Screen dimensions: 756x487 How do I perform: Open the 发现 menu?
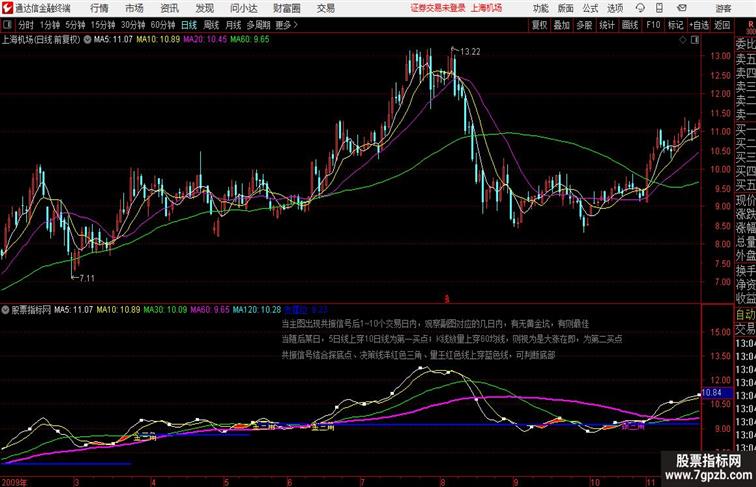coord(204,8)
